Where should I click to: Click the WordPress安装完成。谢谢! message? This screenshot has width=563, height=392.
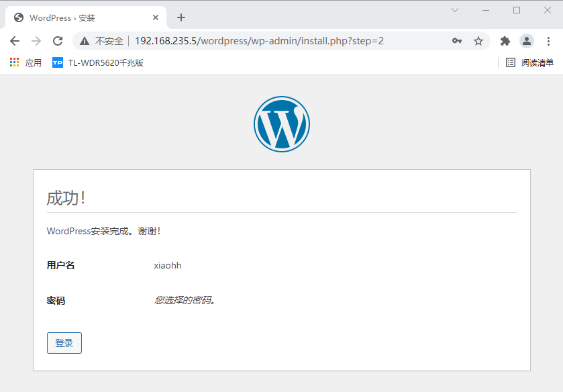point(104,231)
